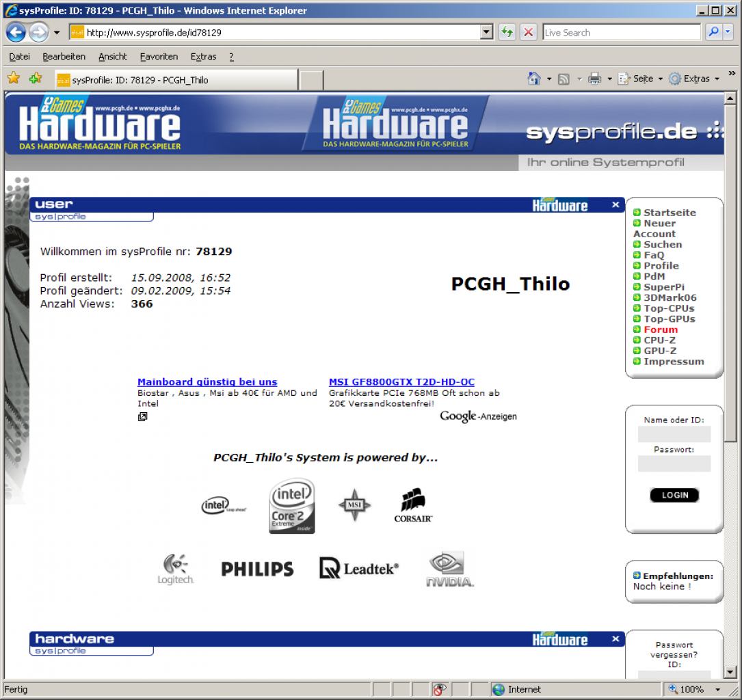Close the hardware sysprofile panel with X

(x=615, y=639)
